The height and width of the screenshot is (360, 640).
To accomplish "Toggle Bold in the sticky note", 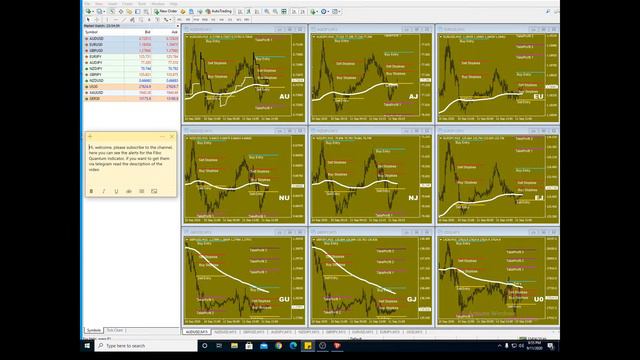I will pos(91,191).
